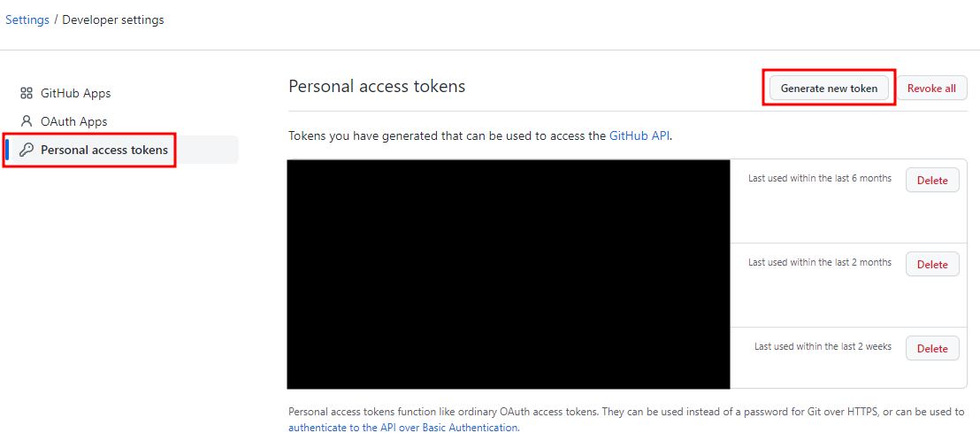This screenshot has height=433, width=980.
Task: Click the 'Last used within the last 6 months' text
Action: click(x=819, y=178)
